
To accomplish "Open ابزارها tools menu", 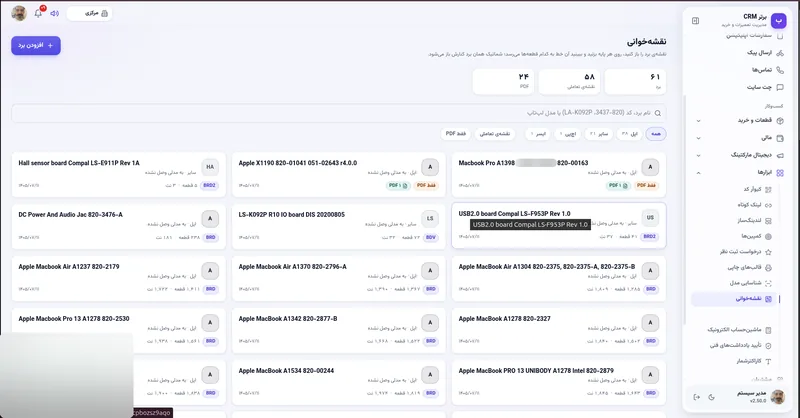I will coord(739,173).
